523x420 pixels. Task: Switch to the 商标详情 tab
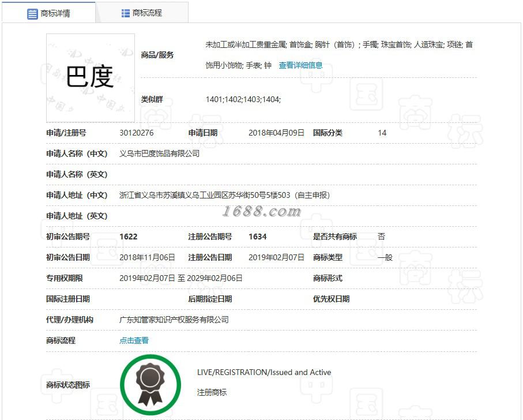48,13
